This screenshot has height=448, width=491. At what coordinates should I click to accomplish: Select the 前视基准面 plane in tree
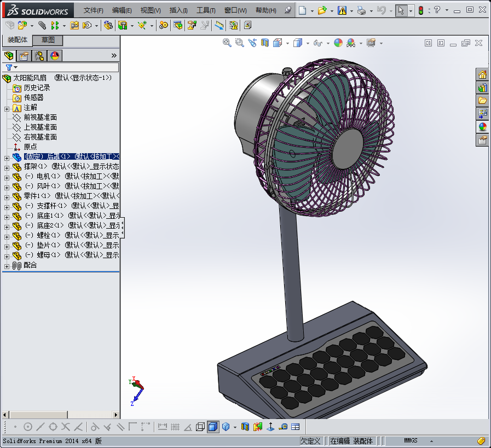click(x=40, y=117)
